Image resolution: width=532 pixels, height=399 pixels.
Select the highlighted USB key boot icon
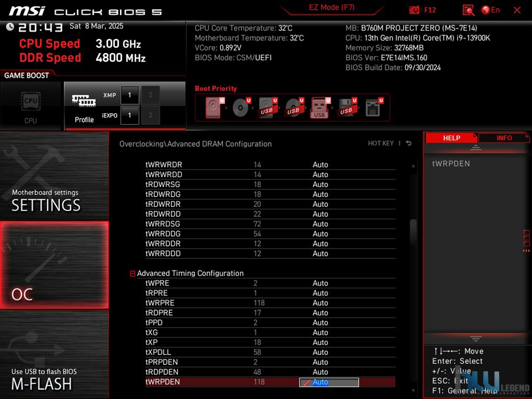[x=320, y=107]
